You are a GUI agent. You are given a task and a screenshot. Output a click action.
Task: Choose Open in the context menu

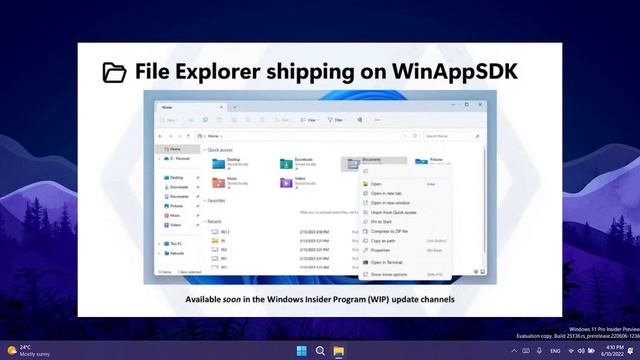tap(404, 184)
